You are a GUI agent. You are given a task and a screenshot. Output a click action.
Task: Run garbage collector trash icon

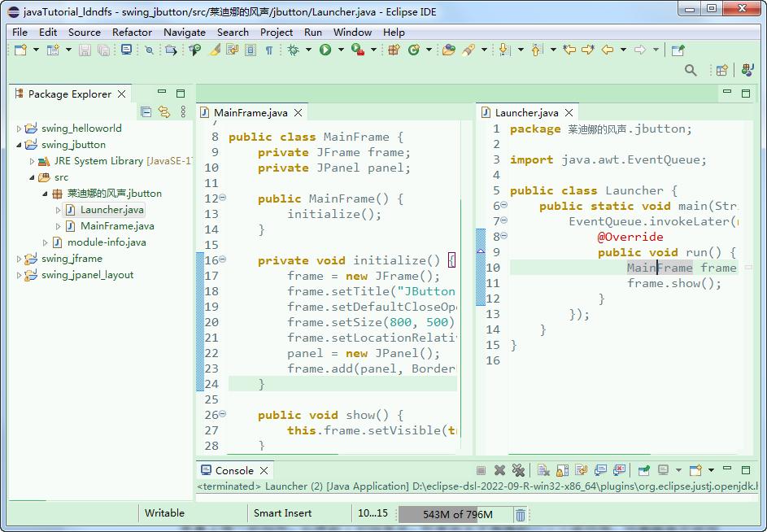tap(521, 514)
